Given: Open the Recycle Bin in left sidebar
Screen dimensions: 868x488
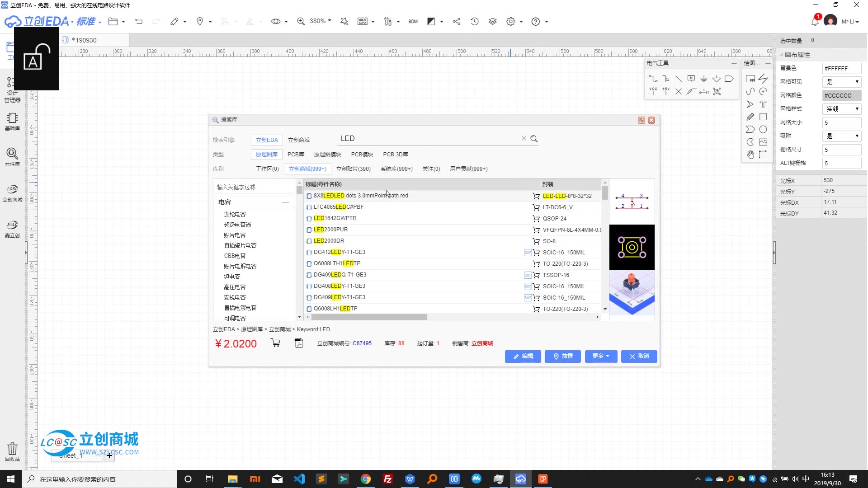Looking at the screenshot, I should pos(12,451).
